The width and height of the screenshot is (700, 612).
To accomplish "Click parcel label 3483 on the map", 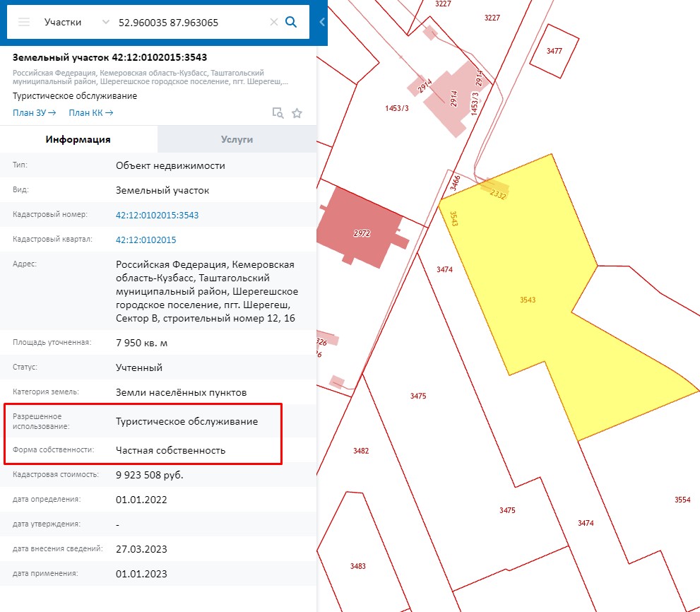I will [357, 566].
